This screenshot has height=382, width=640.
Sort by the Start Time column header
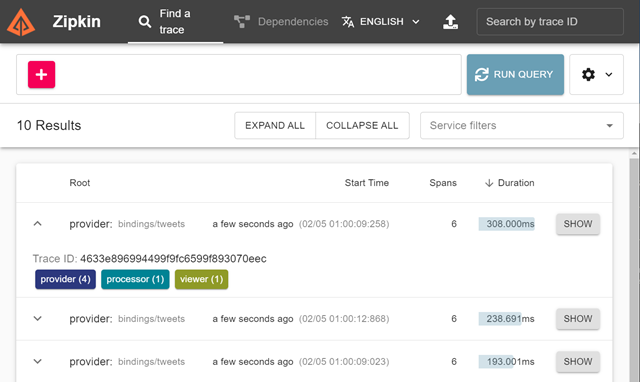coord(367,183)
